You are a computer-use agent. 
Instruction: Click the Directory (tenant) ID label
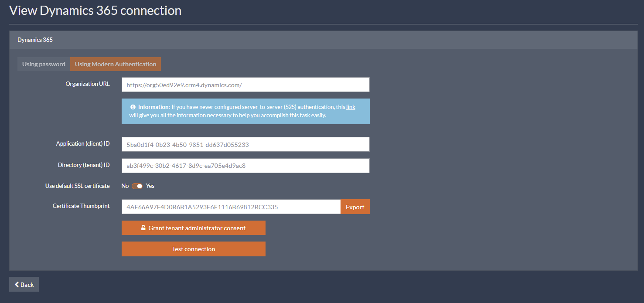[84, 165]
